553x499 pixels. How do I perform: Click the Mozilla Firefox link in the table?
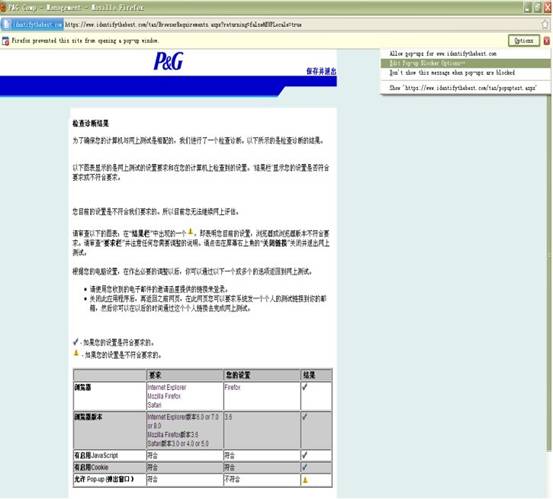click(164, 396)
